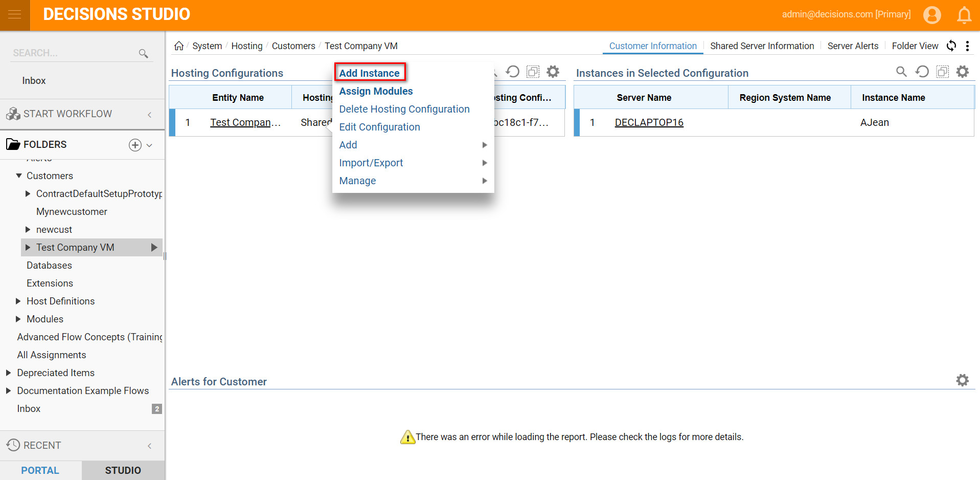Screen dimensions: 980x480
Task: Sort by Entity Name column header
Action: [238, 97]
